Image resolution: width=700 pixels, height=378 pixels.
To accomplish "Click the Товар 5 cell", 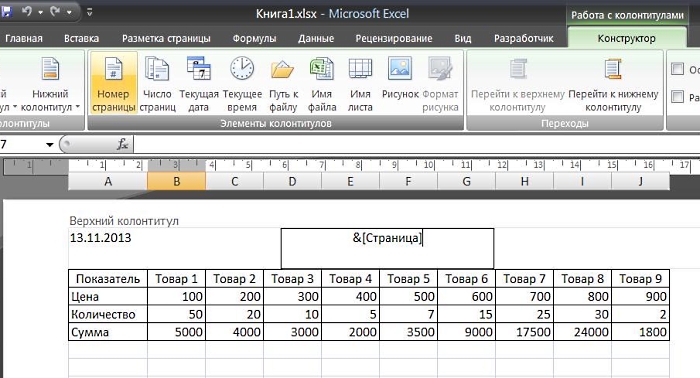I will click(408, 279).
